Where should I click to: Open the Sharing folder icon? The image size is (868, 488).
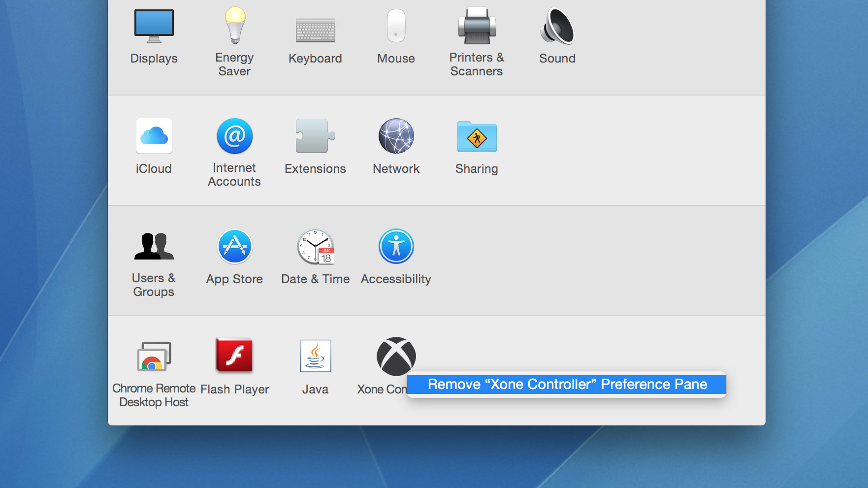pyautogui.click(x=477, y=136)
